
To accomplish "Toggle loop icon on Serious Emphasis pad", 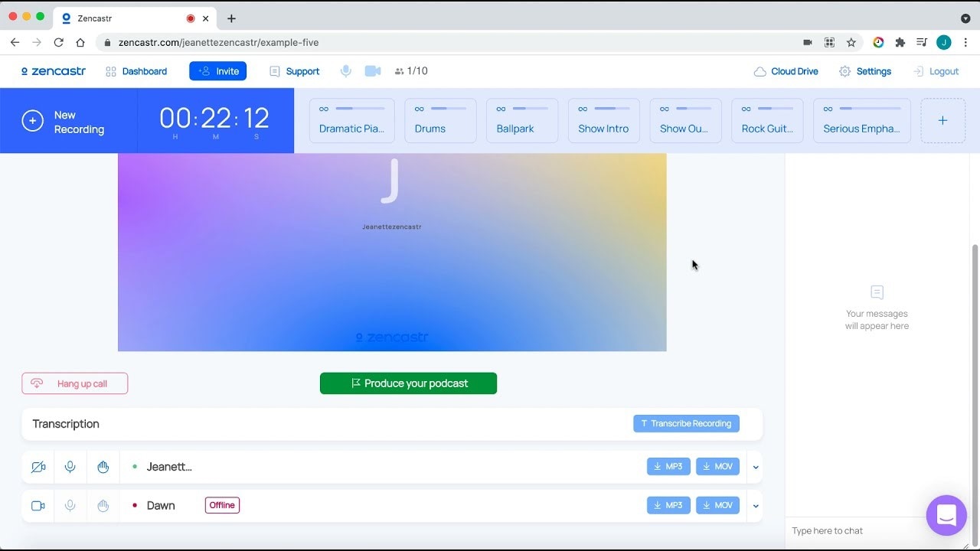I will point(828,109).
